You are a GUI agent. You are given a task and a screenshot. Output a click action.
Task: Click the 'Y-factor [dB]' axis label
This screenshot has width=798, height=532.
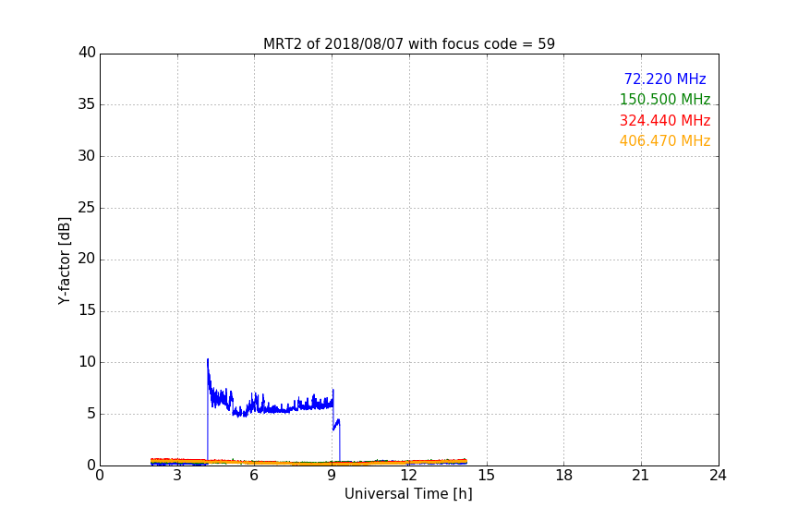click(x=64, y=260)
